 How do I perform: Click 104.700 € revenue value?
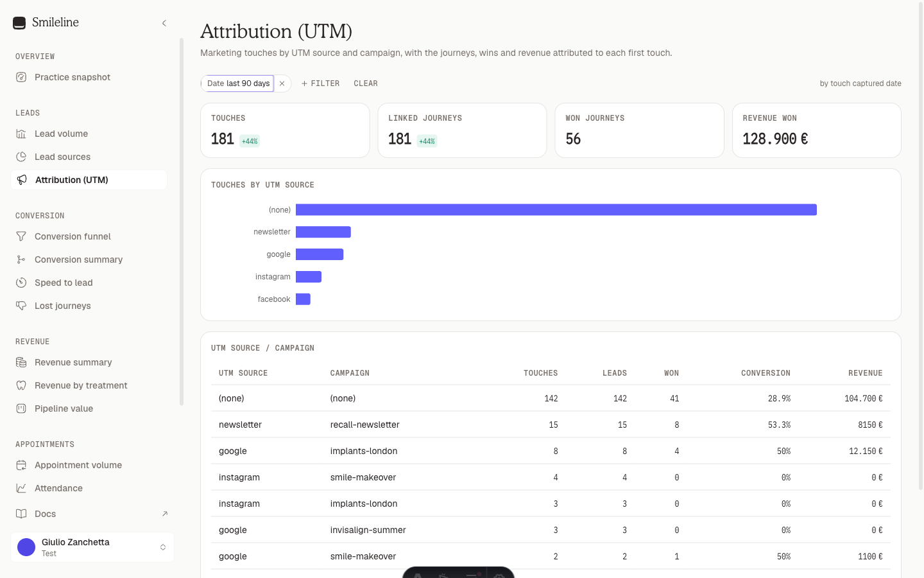(x=864, y=399)
